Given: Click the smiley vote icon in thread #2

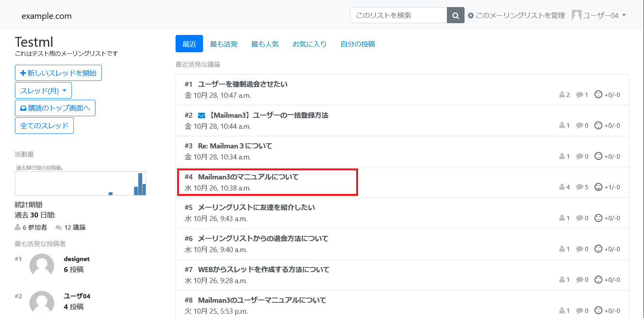Looking at the screenshot, I should point(598,125).
